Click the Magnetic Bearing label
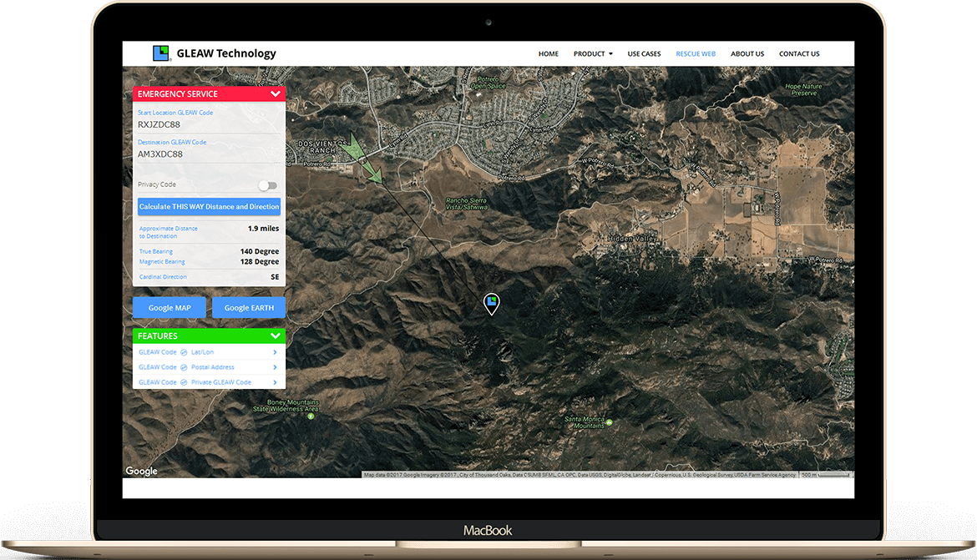 coord(162,261)
